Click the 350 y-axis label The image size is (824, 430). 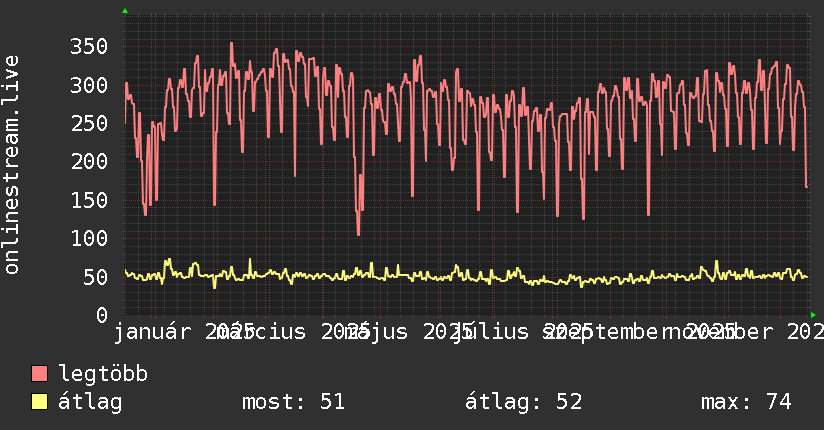[x=89, y=46]
